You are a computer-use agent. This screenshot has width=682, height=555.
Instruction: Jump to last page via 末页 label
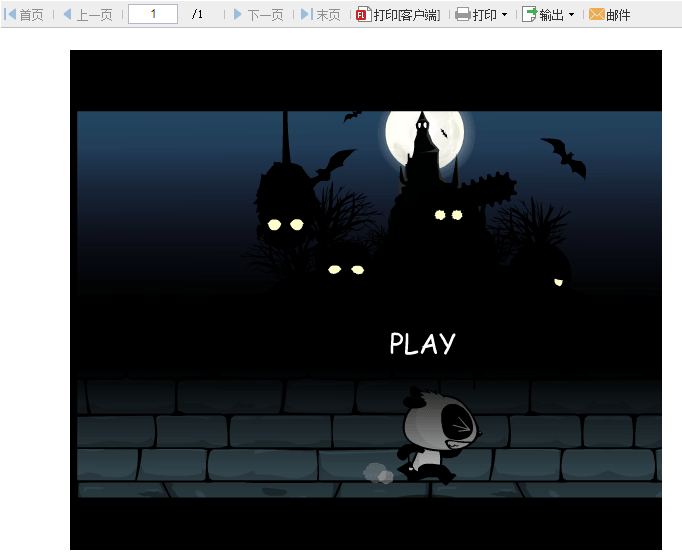coord(328,15)
